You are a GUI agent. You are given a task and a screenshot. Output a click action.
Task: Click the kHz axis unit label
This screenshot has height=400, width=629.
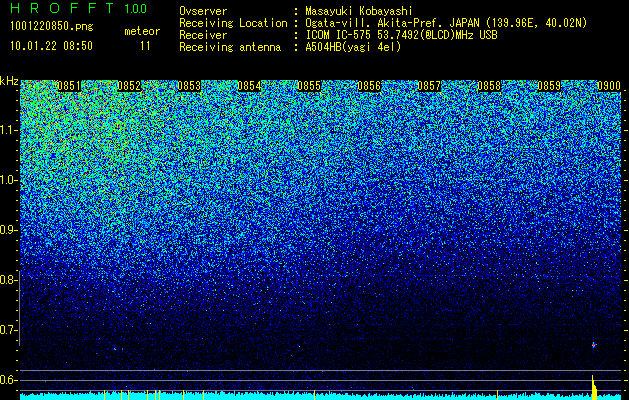pyautogui.click(x=9, y=81)
